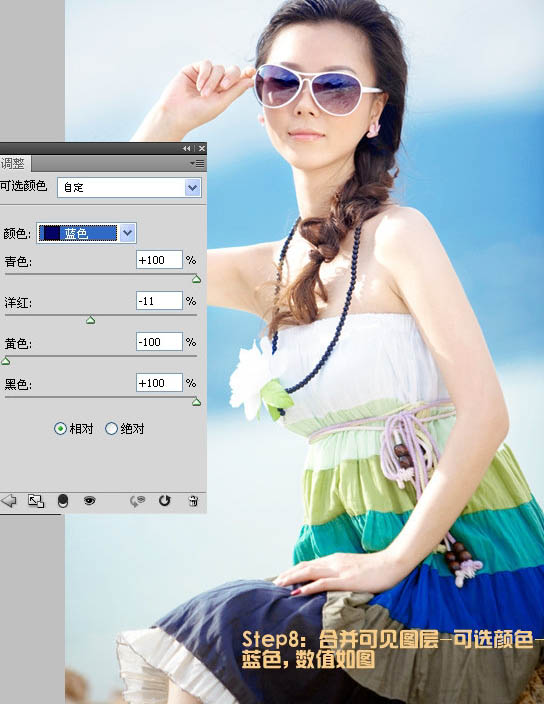Click the 蓝色 color selection box
544x704 pixels.
[x=78, y=233]
